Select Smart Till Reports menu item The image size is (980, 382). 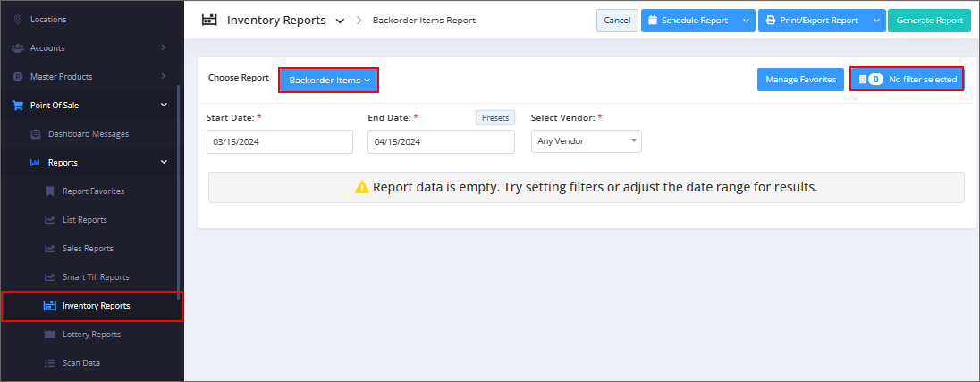click(96, 277)
